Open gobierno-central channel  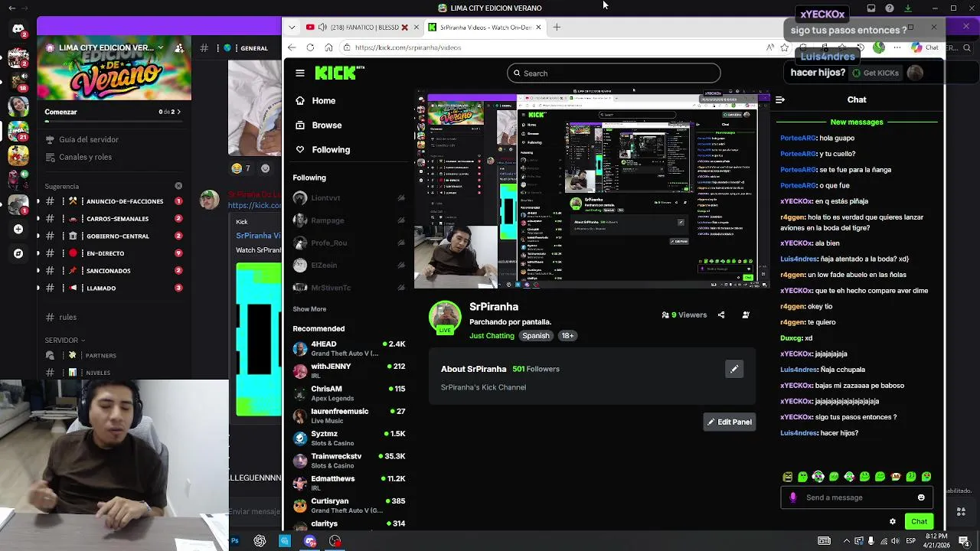pyautogui.click(x=113, y=236)
